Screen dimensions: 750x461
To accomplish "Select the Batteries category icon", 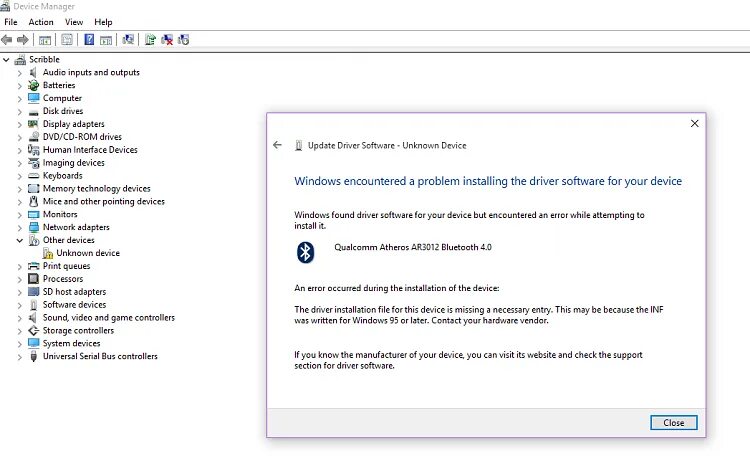I will pos(33,85).
